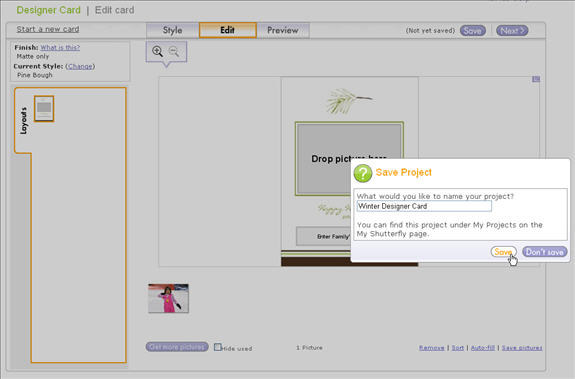The width and height of the screenshot is (575, 379).
Task: Click Start a new card link
Action: [x=48, y=29]
